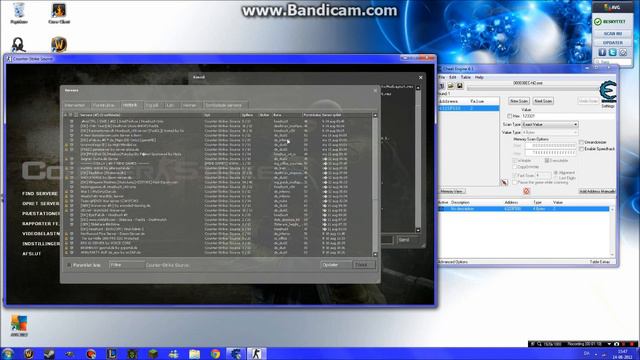The width and height of the screenshot is (640, 360).
Task: Toggle the Fast Scan checkbox
Action: click(x=515, y=176)
